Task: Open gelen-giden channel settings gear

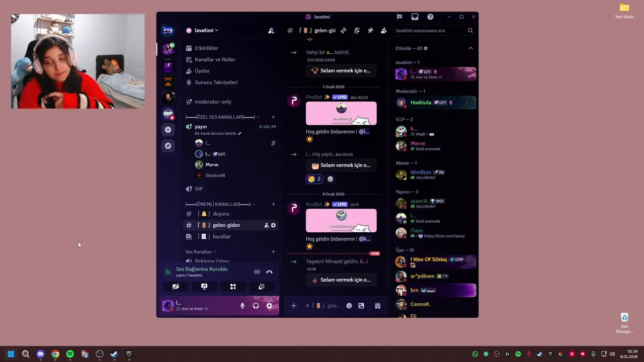Action: click(x=274, y=225)
